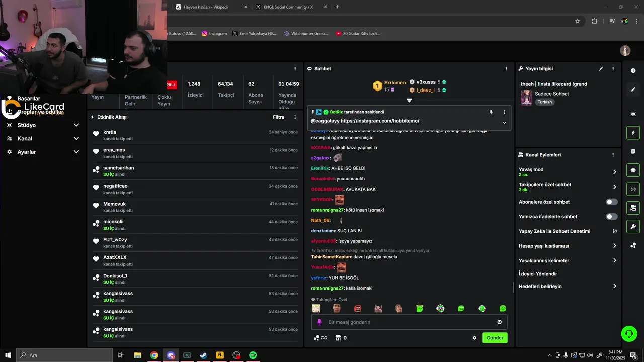The image size is (644, 362).
Task: Click the purple microphone icon in chat input
Action: pyautogui.click(x=319, y=322)
